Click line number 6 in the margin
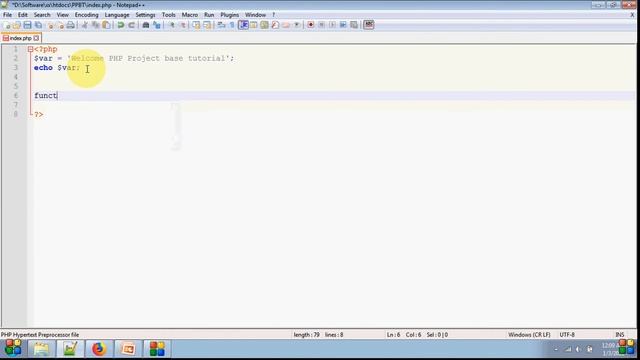 pos(16,96)
